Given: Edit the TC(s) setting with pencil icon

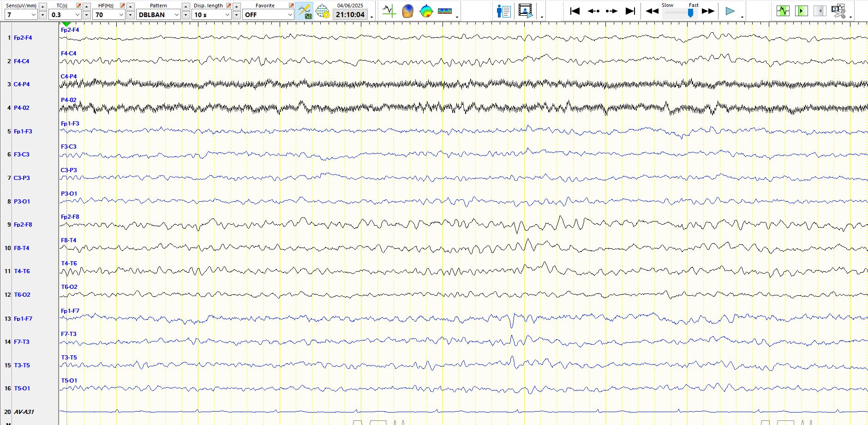Looking at the screenshot, I should tap(78, 6).
